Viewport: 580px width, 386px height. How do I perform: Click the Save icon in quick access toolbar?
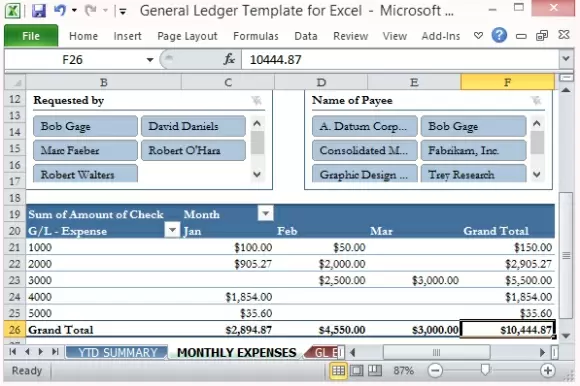39,10
